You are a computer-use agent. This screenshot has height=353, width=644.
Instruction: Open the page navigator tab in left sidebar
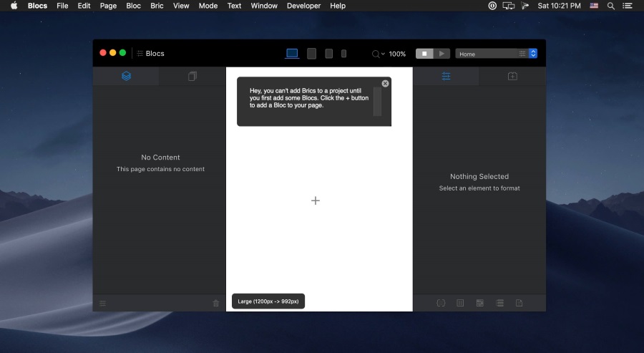click(x=192, y=76)
